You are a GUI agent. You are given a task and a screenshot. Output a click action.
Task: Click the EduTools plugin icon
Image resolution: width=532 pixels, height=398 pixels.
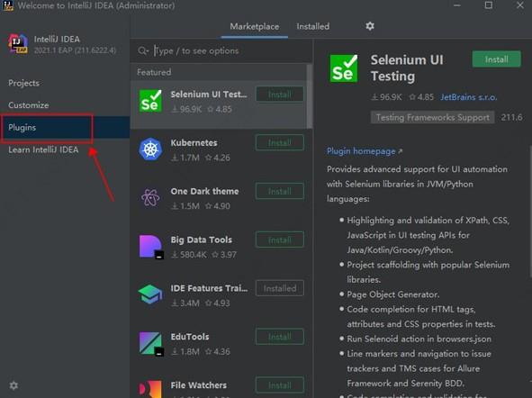(151, 344)
